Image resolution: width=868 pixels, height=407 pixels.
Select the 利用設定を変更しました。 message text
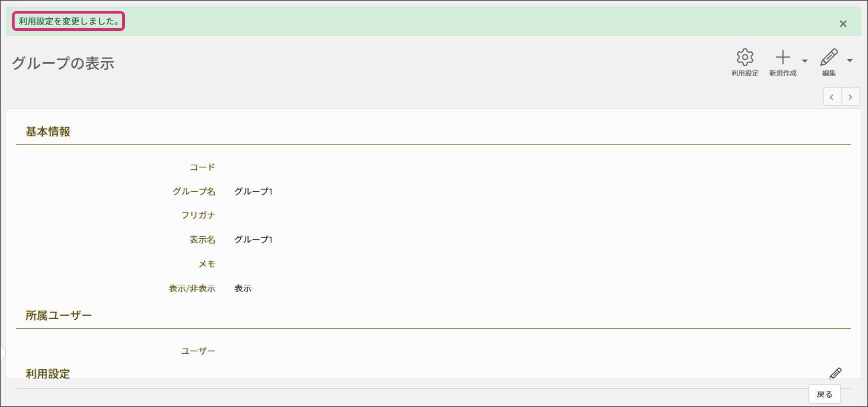point(69,21)
